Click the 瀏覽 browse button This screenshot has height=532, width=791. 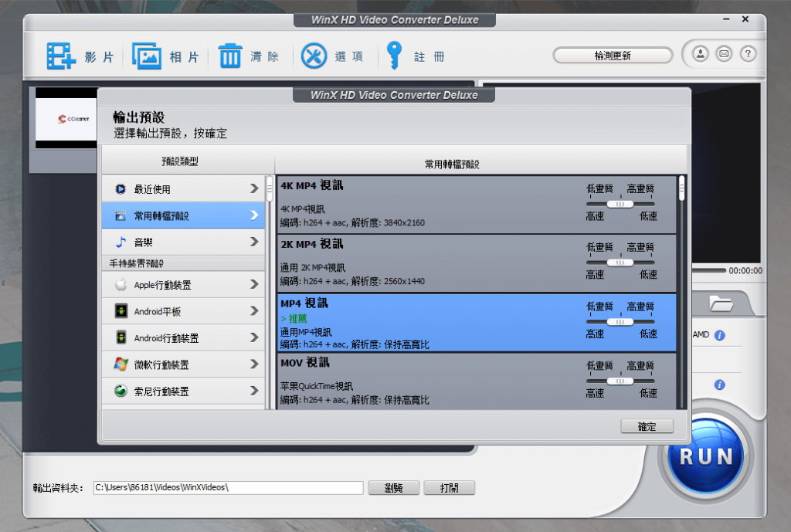(393, 488)
